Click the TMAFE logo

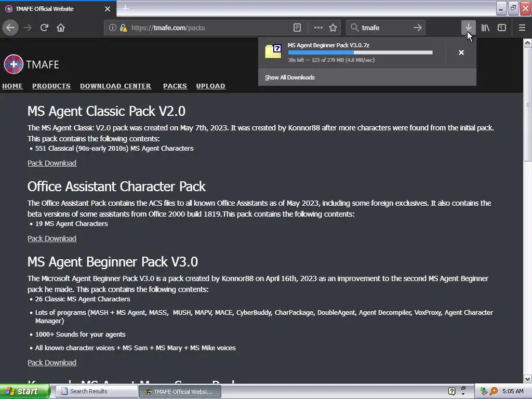click(x=31, y=64)
